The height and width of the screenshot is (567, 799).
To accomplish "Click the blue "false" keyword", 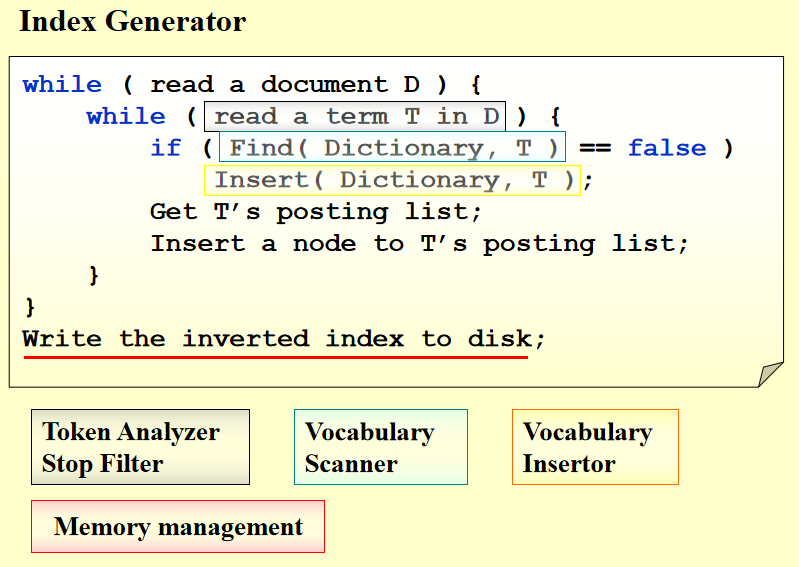I will click(666, 149).
